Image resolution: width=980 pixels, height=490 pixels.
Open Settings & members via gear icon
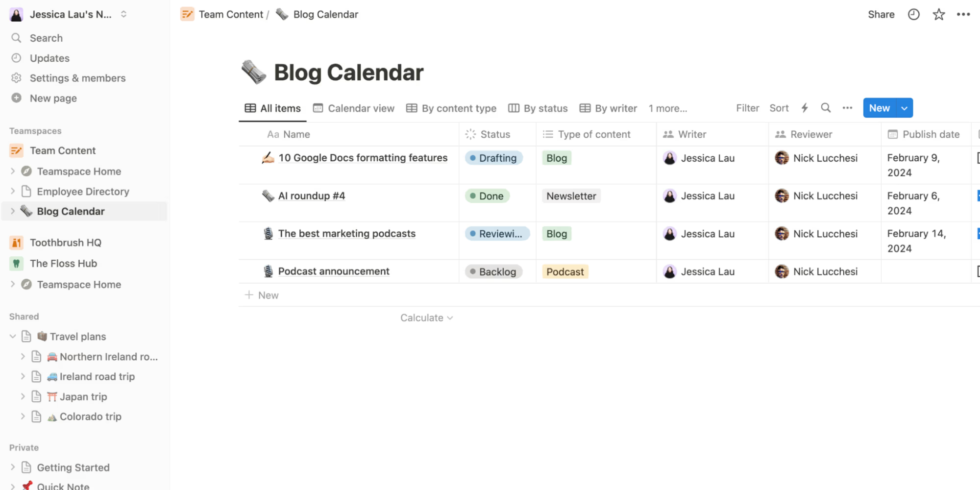(x=16, y=78)
